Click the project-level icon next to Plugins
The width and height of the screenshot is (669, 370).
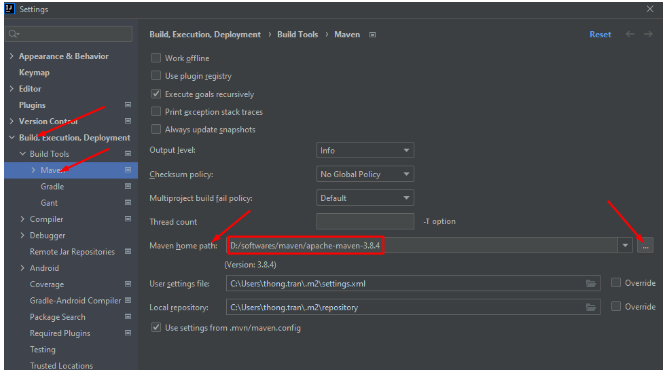128,105
